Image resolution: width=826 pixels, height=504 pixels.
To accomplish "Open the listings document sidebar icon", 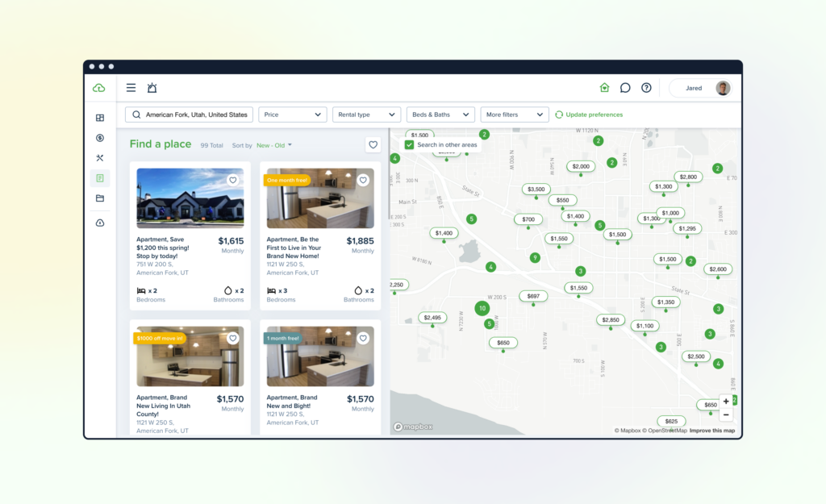I will (100, 178).
